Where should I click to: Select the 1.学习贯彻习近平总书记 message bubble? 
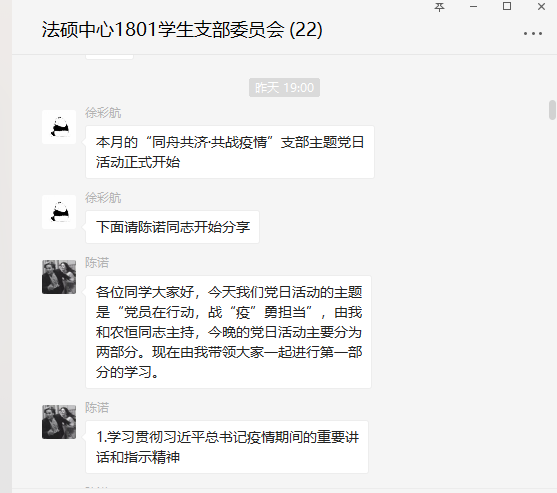coord(227,447)
